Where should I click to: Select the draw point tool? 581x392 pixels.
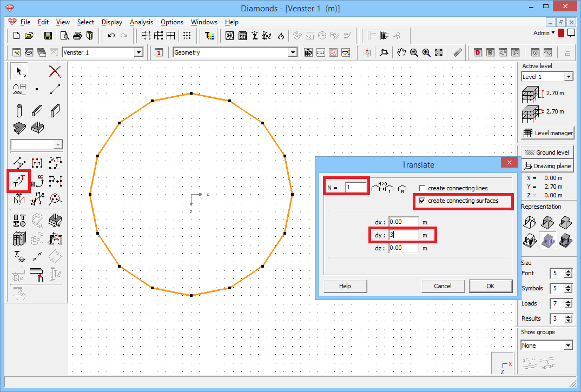37,89
